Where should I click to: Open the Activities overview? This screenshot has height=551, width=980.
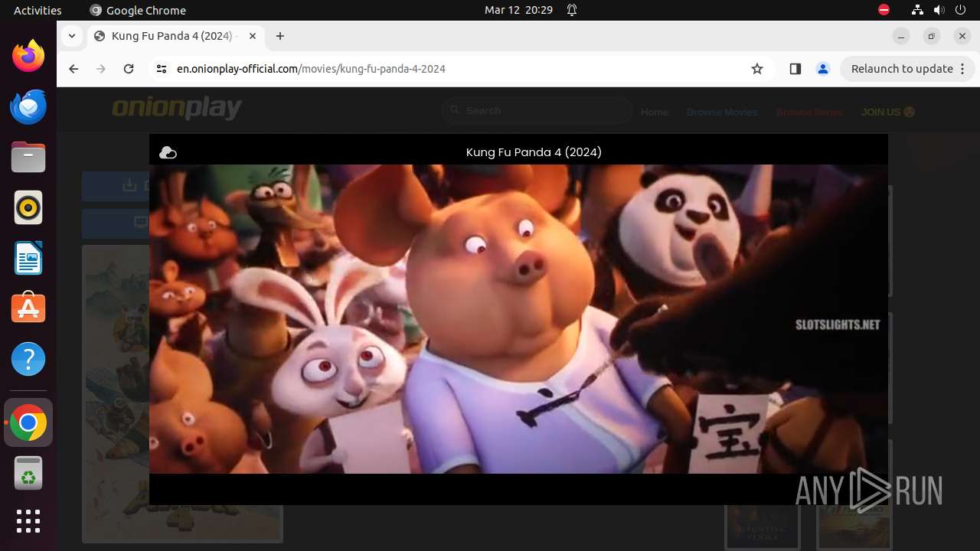38,10
